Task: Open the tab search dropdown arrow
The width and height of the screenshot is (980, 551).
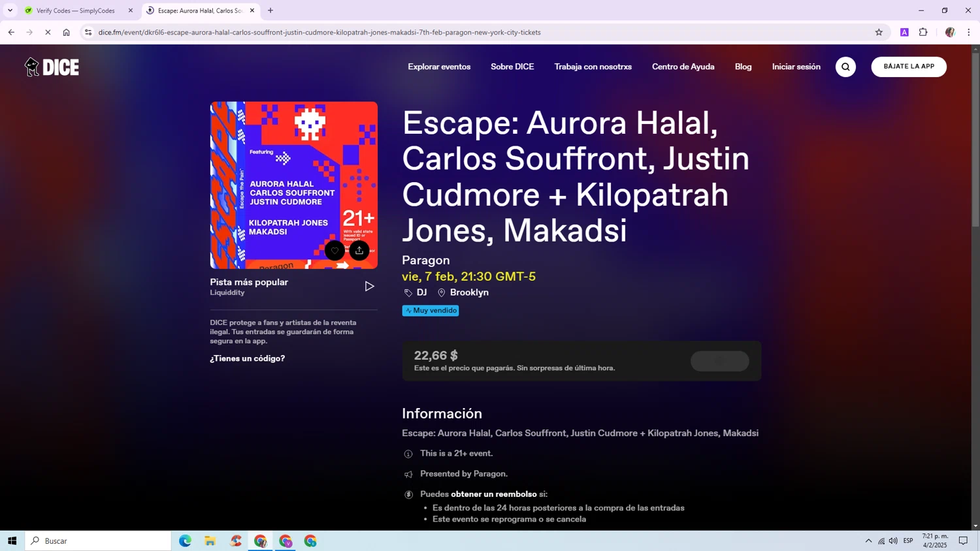Action: pyautogui.click(x=10, y=10)
